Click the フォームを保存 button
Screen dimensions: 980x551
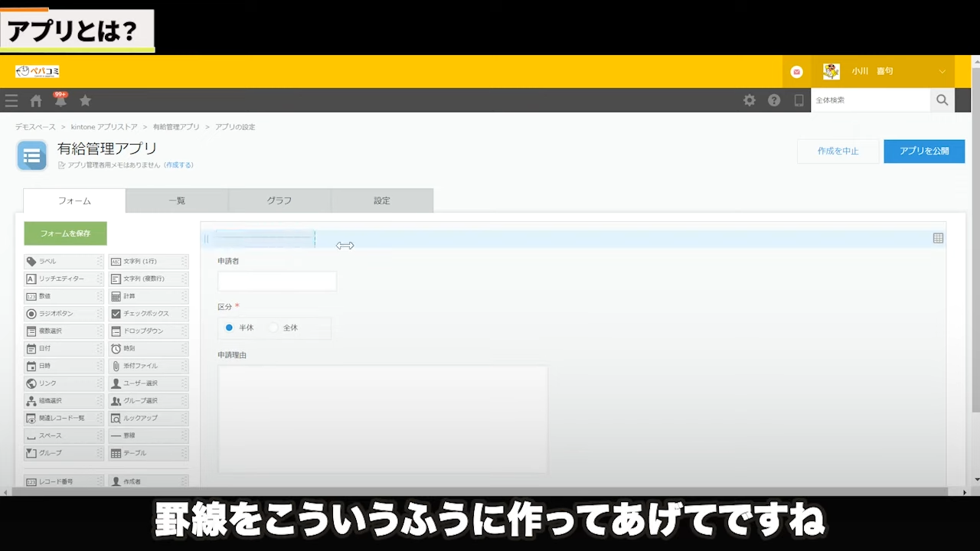pos(65,233)
